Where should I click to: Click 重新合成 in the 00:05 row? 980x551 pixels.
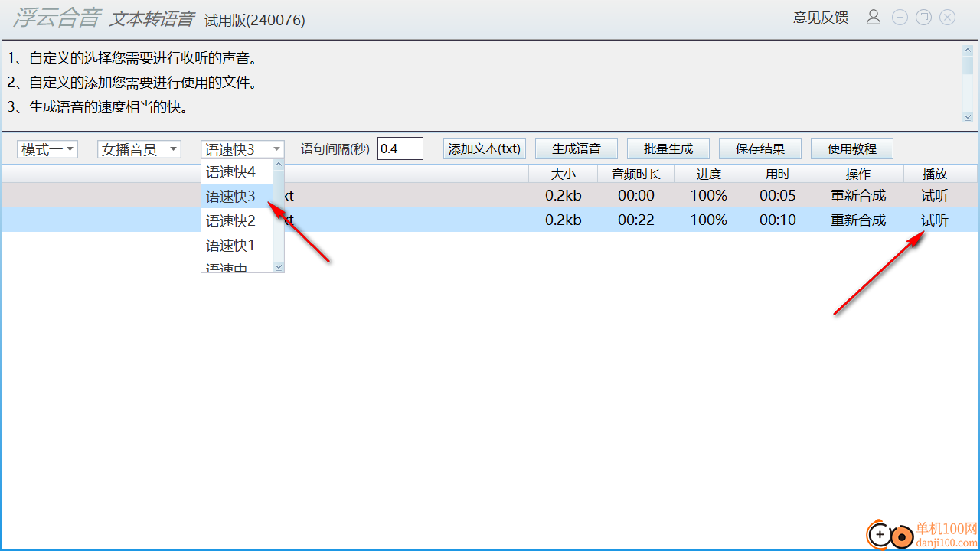[858, 196]
